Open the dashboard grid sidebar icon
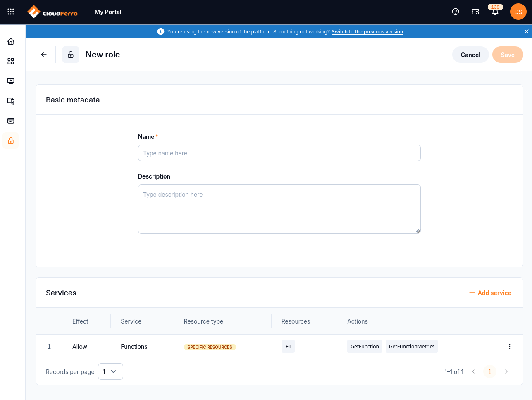 11,61
